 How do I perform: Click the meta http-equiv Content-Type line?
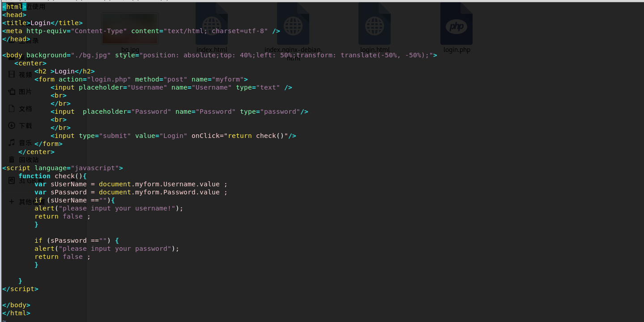pyautogui.click(x=141, y=31)
